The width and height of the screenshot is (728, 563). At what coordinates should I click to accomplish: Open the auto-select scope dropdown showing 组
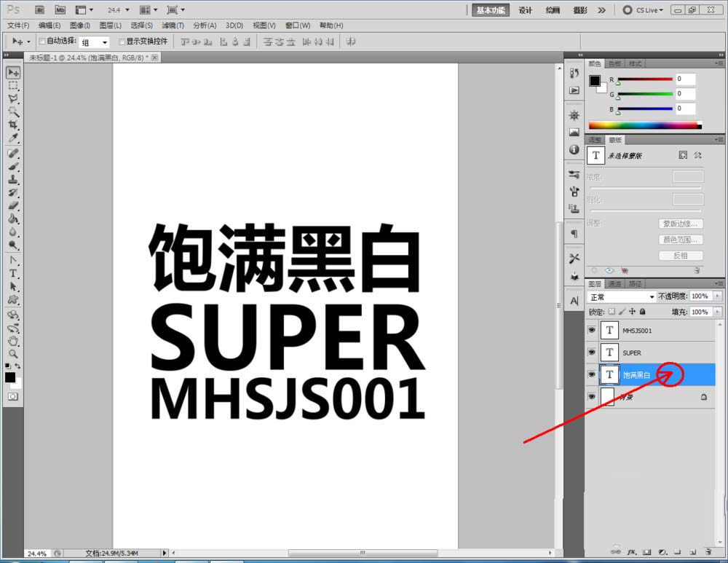(97, 42)
